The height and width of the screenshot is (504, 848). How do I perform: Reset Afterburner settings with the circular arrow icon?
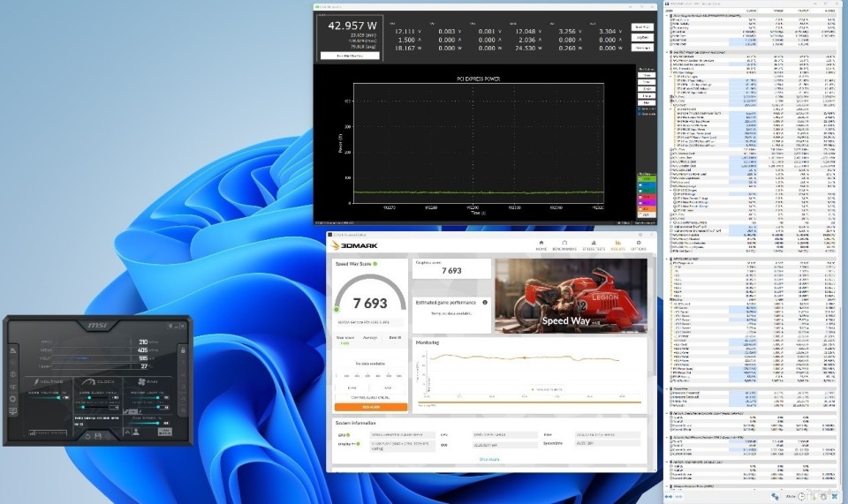point(87,436)
